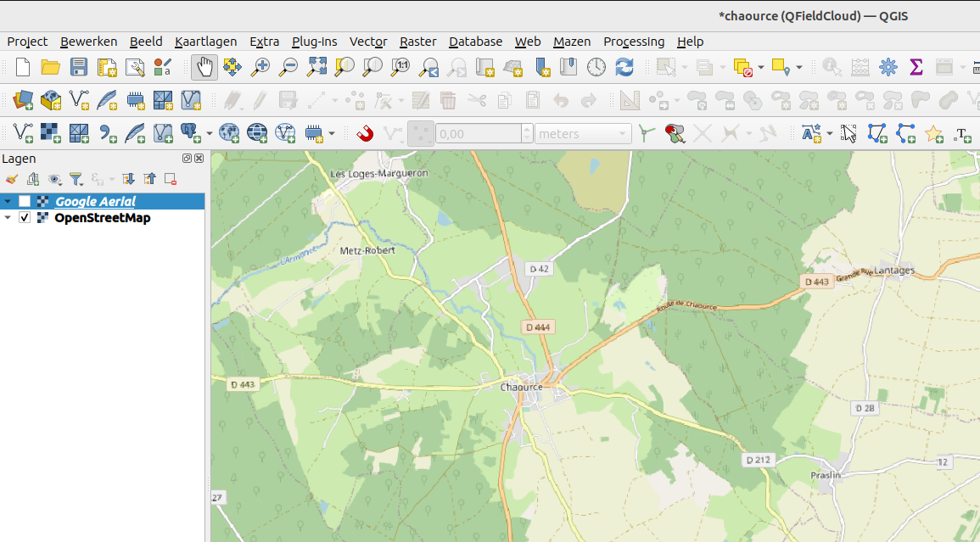Image resolution: width=980 pixels, height=542 pixels.
Task: Toggle snapping with the red magnet icon
Action: (364, 133)
